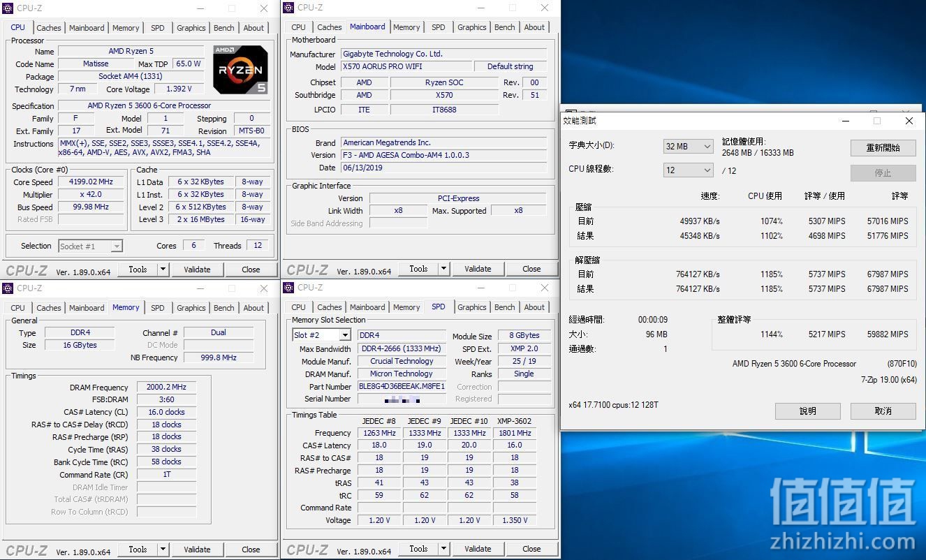
Task: Click the DRAM Frequency value 2000.2 MHz
Action: tap(167, 387)
